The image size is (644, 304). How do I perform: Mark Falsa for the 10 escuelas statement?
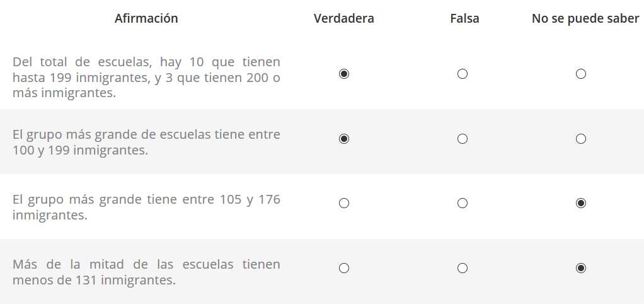click(463, 74)
